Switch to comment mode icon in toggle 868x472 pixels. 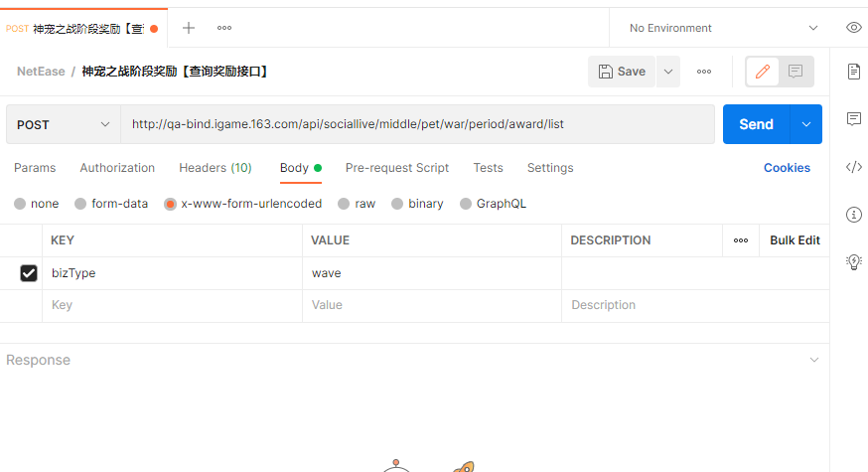796,72
